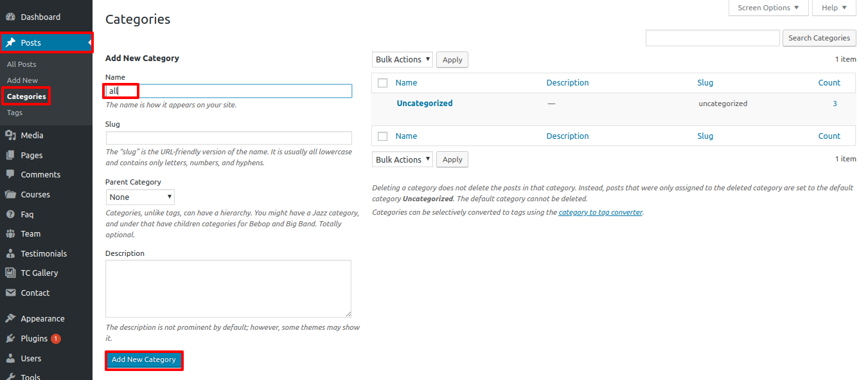Expand the Screen Options panel
This screenshot has width=868, height=380.
coord(768,8)
